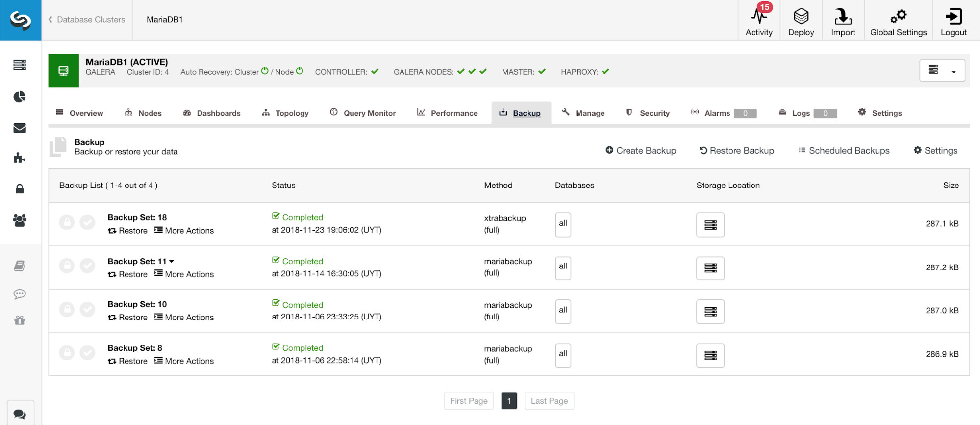Screen dimensions: 980x425
Task: Switch to the Dashboards tab
Action: click(212, 113)
